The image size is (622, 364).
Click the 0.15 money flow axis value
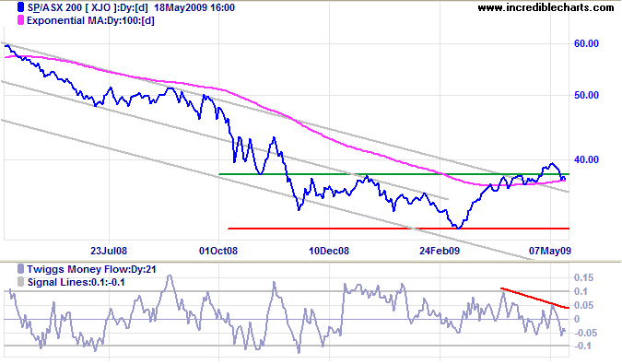click(x=584, y=277)
